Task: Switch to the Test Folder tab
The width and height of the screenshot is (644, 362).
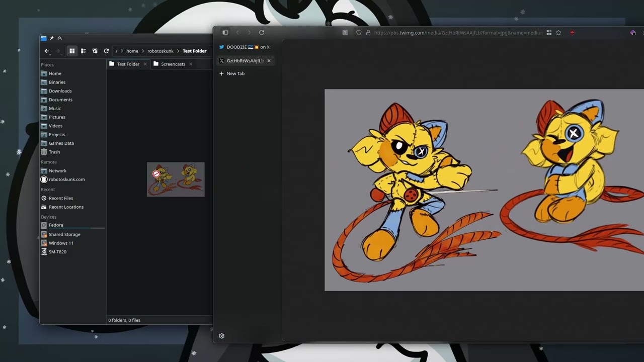Action: pyautogui.click(x=128, y=64)
